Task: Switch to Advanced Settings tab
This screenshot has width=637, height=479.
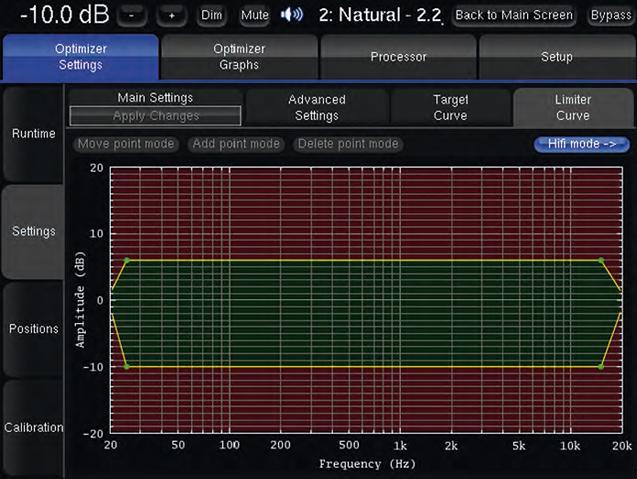Action: click(316, 107)
